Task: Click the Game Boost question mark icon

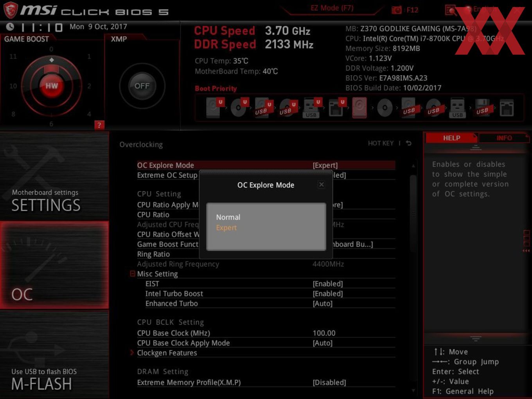Action: (x=99, y=125)
